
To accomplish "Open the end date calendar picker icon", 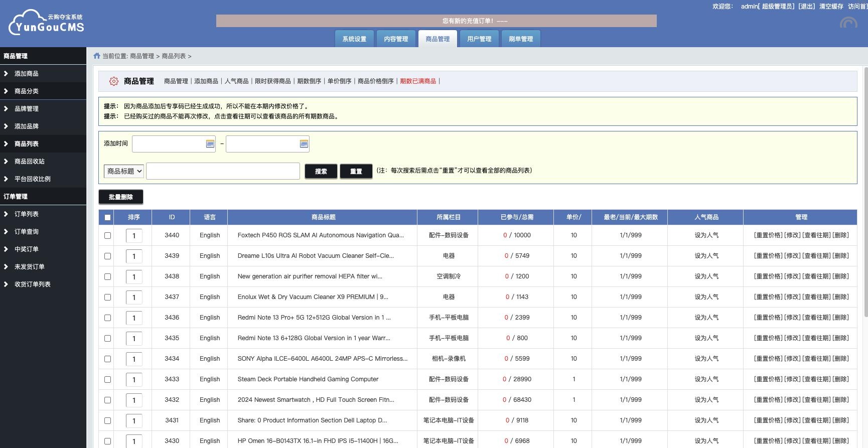I will pyautogui.click(x=304, y=144).
